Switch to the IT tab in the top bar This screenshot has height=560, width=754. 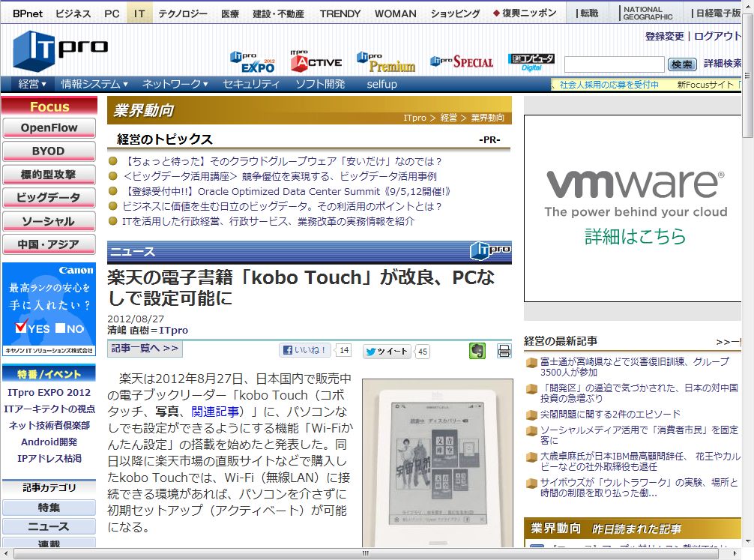tap(139, 13)
